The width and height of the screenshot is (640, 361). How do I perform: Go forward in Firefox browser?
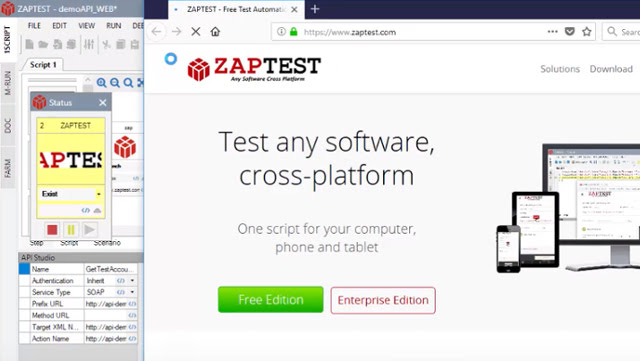(x=176, y=31)
